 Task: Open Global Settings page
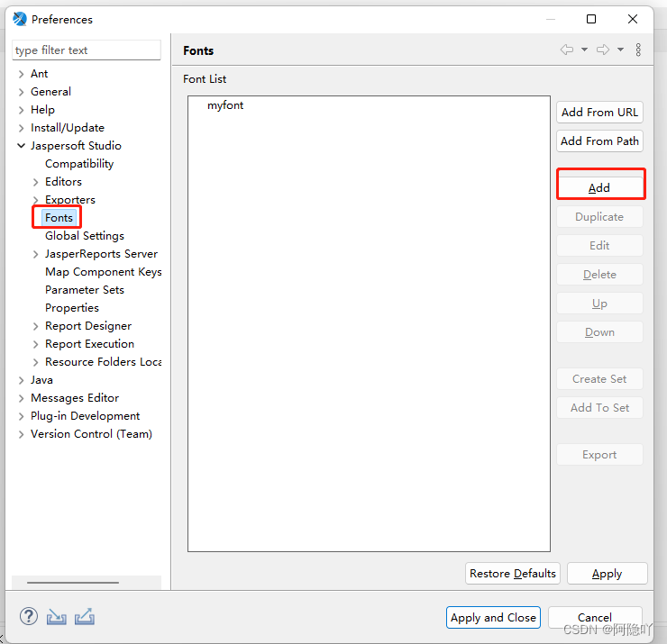tap(85, 235)
